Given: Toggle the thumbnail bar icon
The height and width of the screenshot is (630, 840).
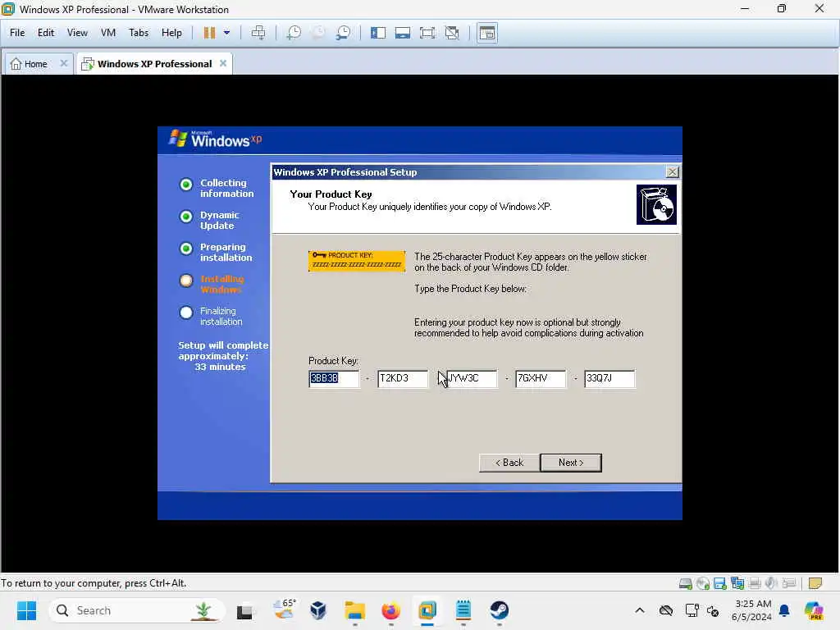Looking at the screenshot, I should click(403, 33).
